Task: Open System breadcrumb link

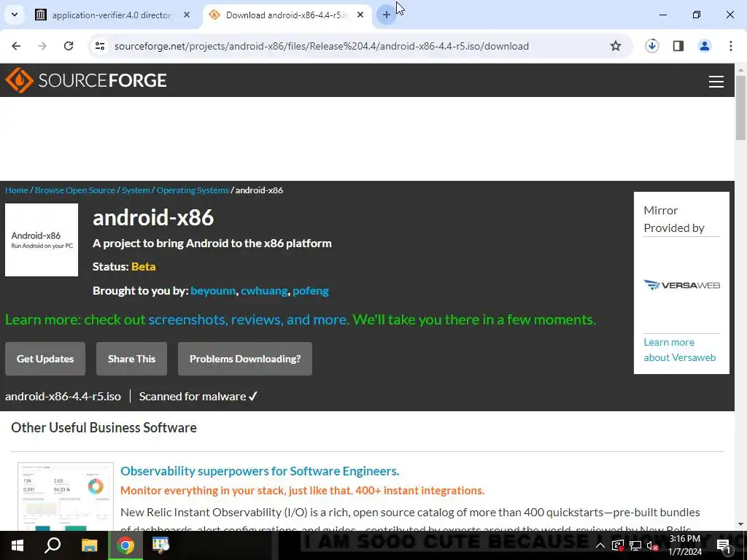Action: click(136, 190)
